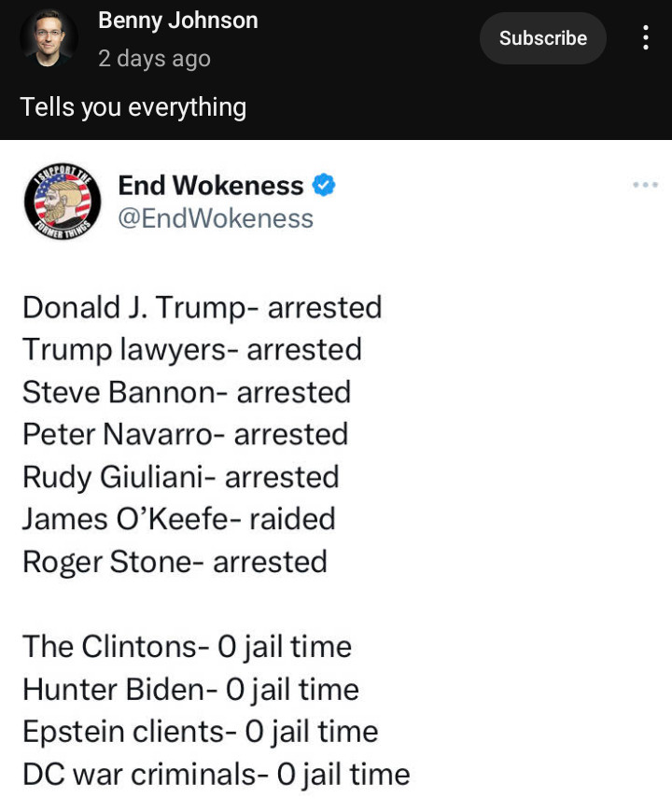The height and width of the screenshot is (812, 672).
Task: Click the 'Epstein clients- 0 jail time' line
Action: (200, 732)
